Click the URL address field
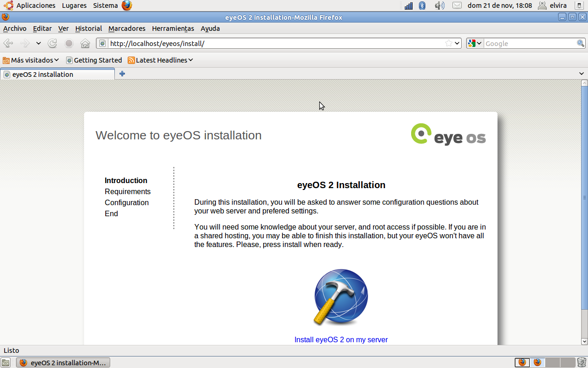This screenshot has height=368, width=588. coord(276,43)
